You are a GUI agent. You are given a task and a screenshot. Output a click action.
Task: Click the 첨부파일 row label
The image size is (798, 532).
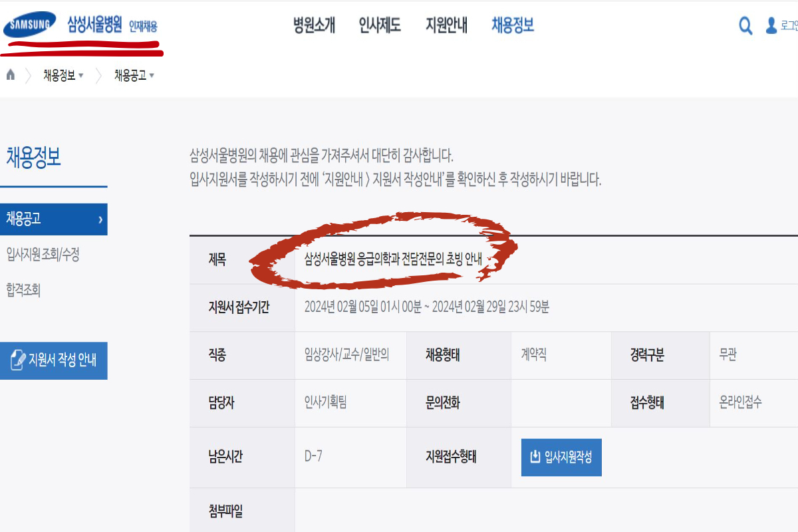pos(225,511)
